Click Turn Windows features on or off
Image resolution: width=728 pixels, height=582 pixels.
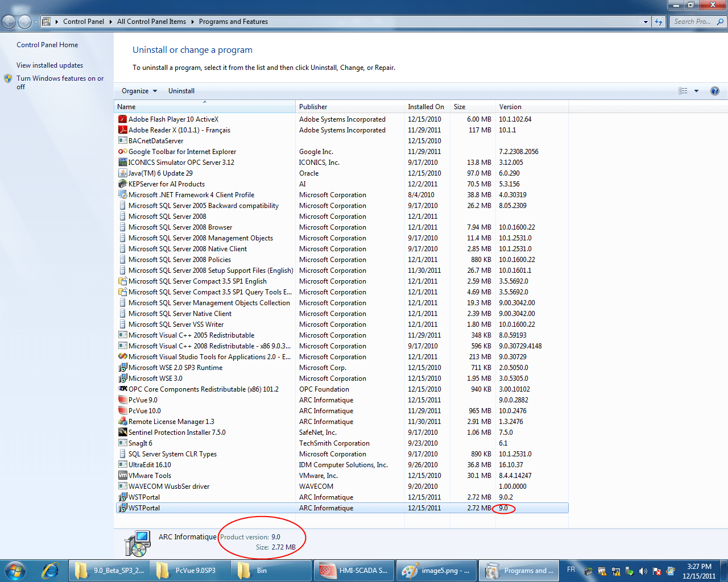click(60, 78)
